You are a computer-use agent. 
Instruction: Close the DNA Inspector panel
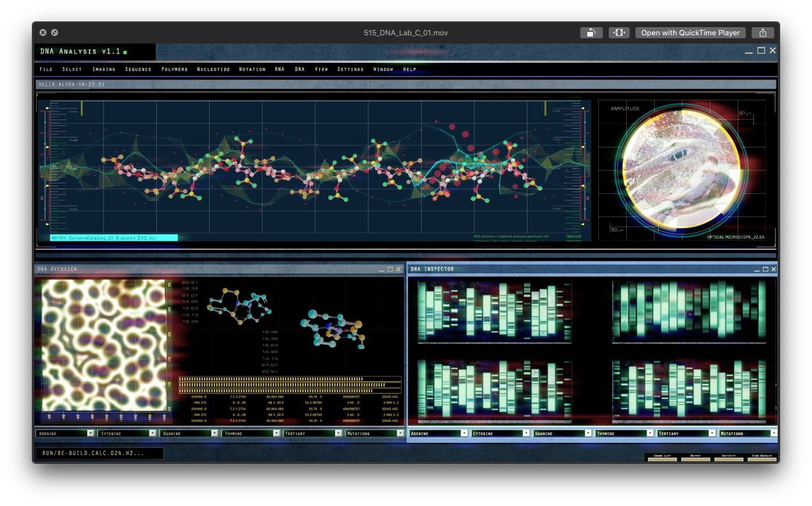click(x=773, y=269)
